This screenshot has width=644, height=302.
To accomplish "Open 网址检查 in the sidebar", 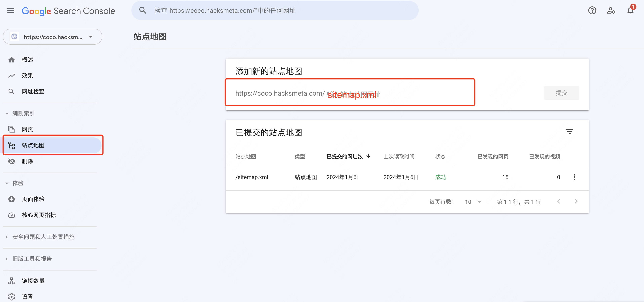I will pos(33,92).
